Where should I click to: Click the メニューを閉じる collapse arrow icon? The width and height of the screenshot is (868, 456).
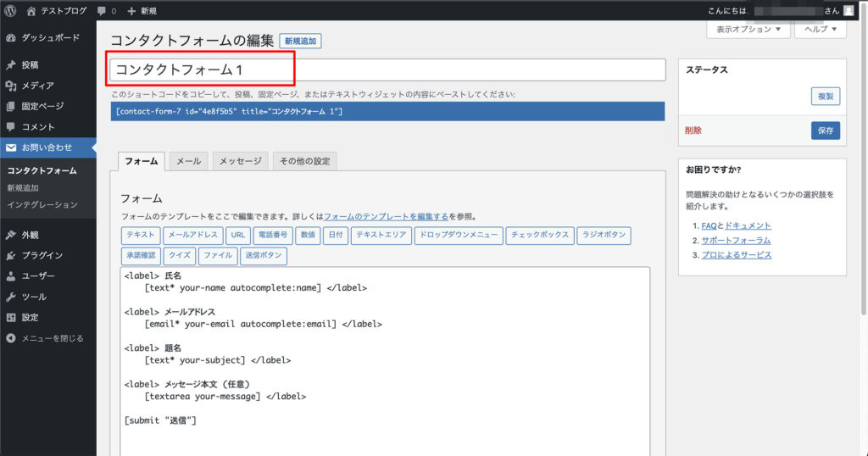coord(10,338)
